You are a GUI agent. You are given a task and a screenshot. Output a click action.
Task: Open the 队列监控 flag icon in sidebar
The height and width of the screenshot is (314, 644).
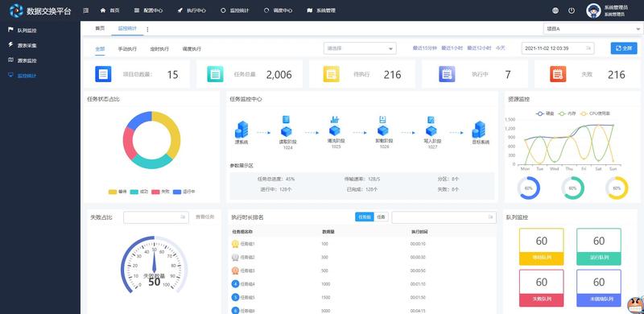point(11,30)
